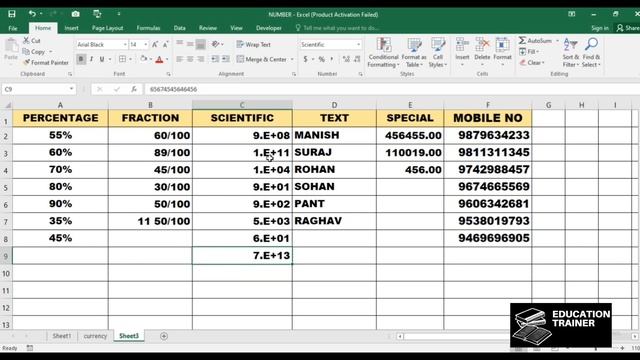This screenshot has width=640, height=360.
Task: Click the formula bar value
Action: (173, 89)
